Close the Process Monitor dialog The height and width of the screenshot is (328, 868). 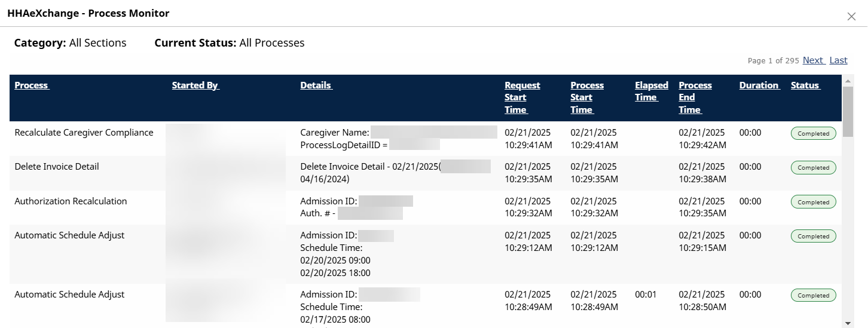pyautogui.click(x=851, y=17)
